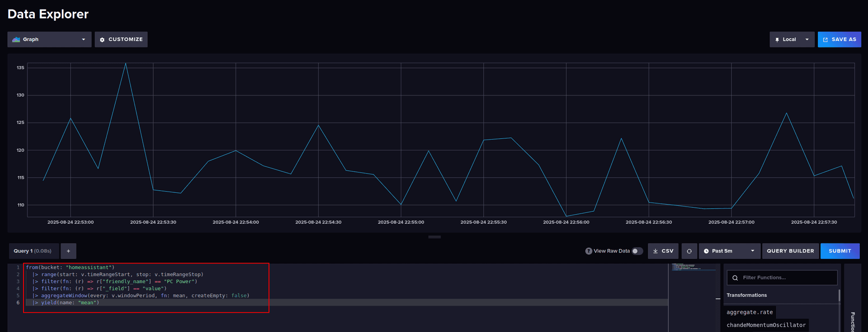Screen dimensions: 868x332
Task: Open the Local timezone dropdown
Action: click(792, 39)
